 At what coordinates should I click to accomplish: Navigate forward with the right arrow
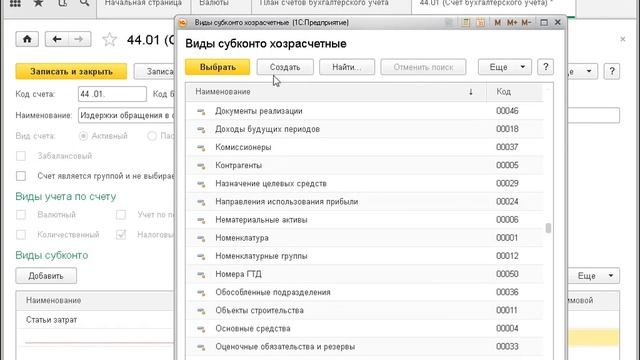79,39
